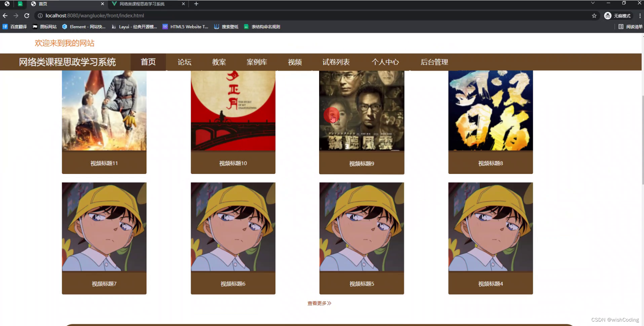
Task: Click the 视频标题6 caption label
Action: pyautogui.click(x=233, y=284)
